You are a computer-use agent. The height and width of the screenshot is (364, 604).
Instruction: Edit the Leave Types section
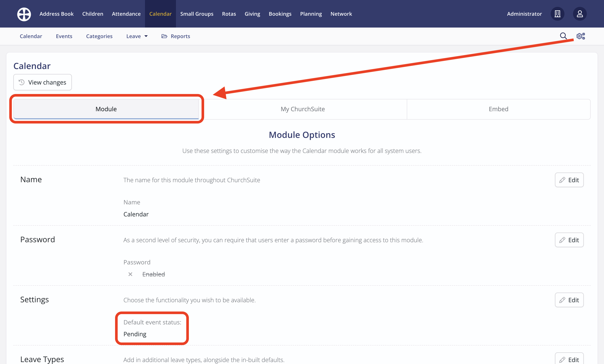pos(569,359)
